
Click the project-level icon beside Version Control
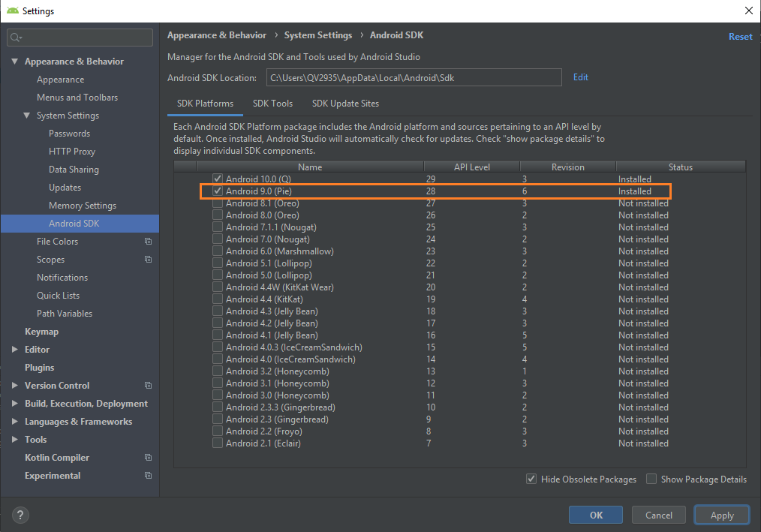(148, 386)
